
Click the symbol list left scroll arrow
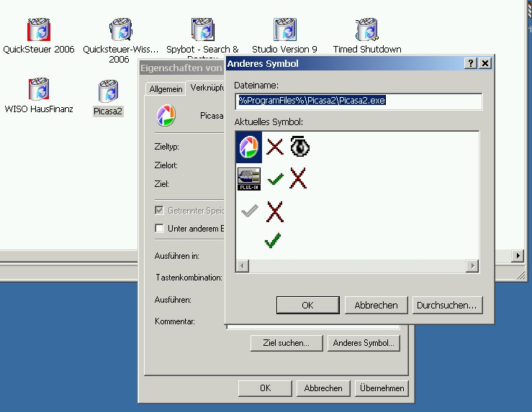pyautogui.click(x=243, y=265)
